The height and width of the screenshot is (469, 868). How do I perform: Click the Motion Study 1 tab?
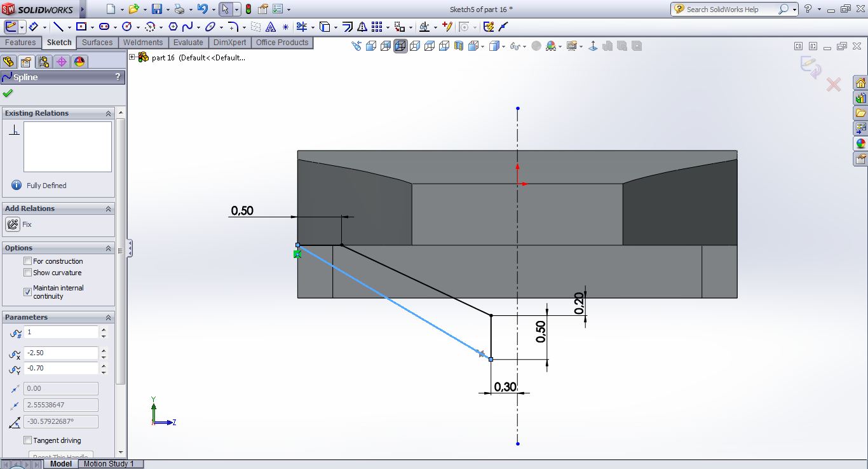coord(109,464)
